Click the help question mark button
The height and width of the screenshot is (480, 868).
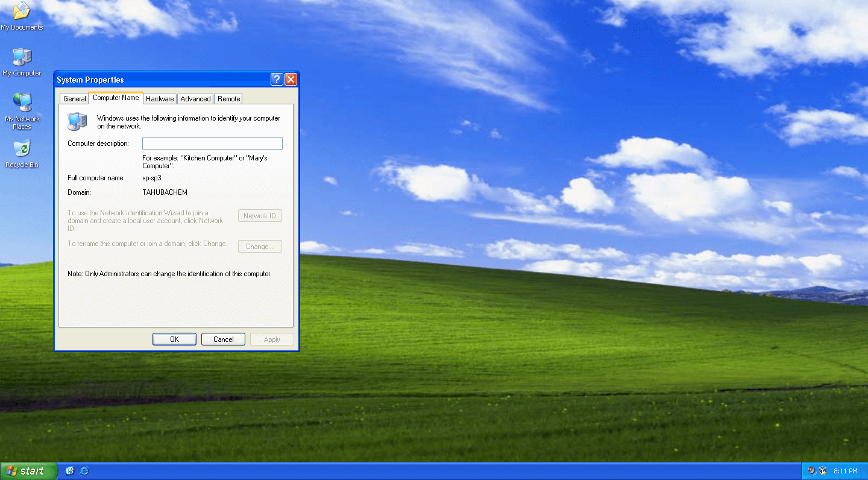click(277, 80)
